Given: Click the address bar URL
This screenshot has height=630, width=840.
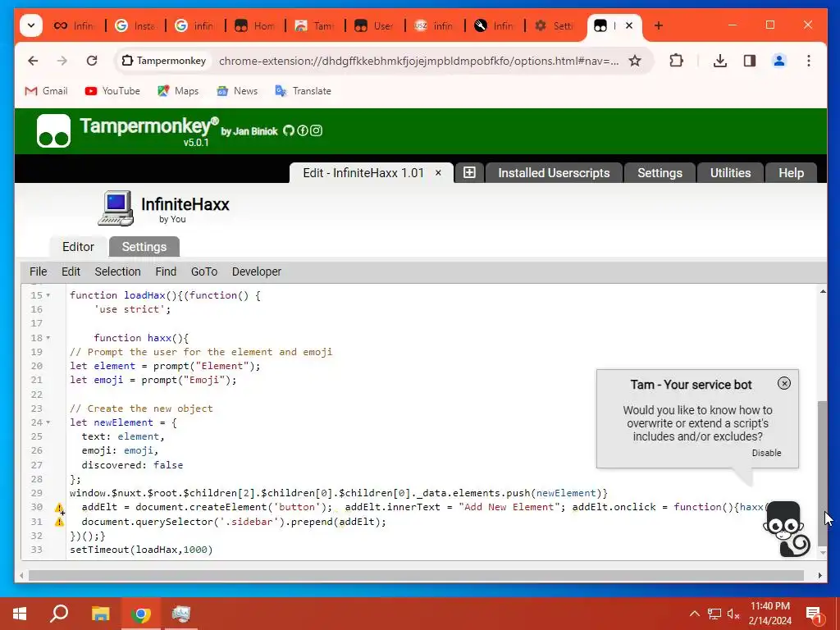Looking at the screenshot, I should 419,61.
